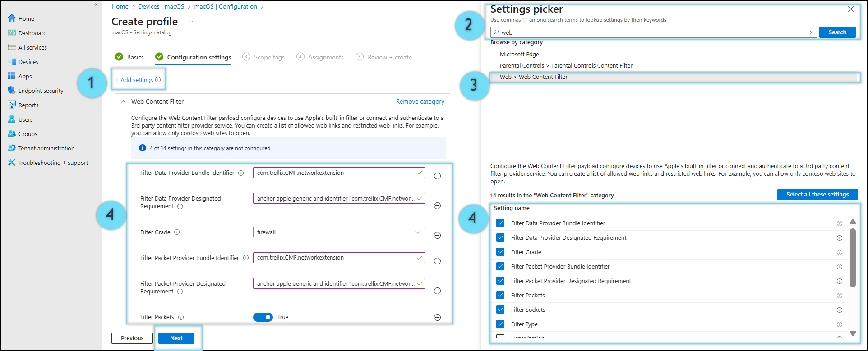Collapse the Web Content Filter section

coord(123,102)
